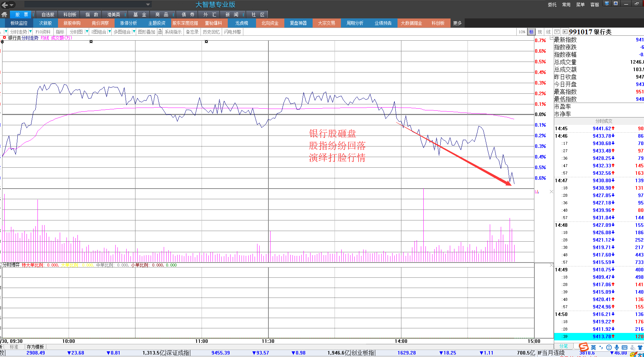Viewport: 644px width, 357px height.
Task: Close the 分时博弈 sub-chart panel
Action: [x=551, y=265]
